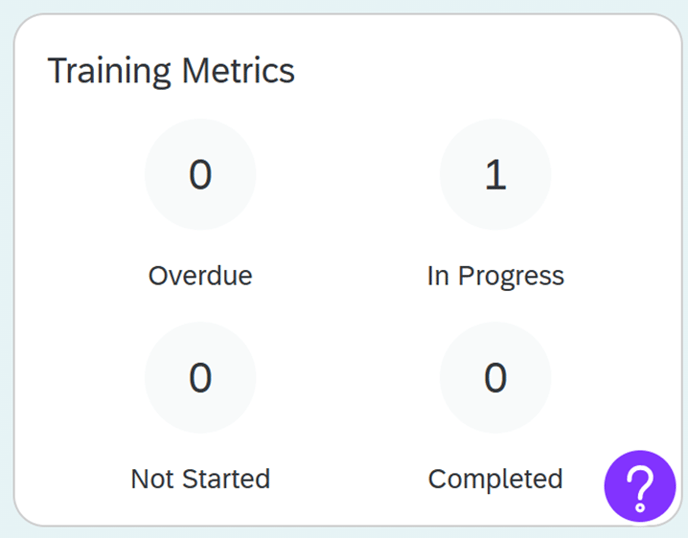
Task: Click the white question mark glyph
Action: coord(640,489)
